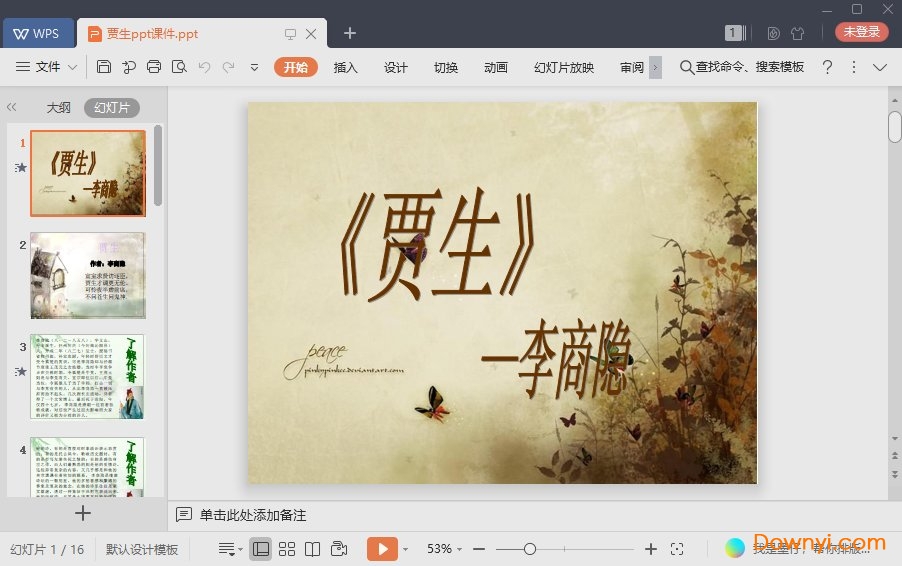
Task: Switch to reading view icon
Action: pos(312,549)
